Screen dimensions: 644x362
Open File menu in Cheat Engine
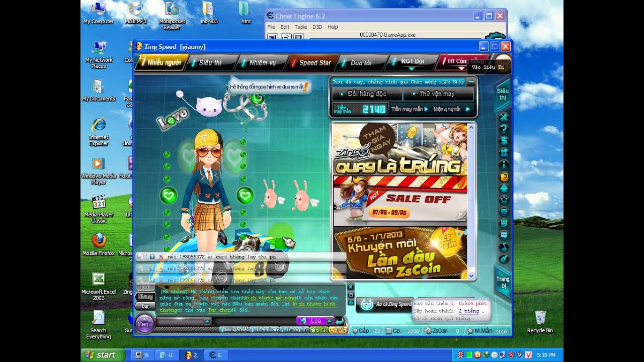pos(271,27)
